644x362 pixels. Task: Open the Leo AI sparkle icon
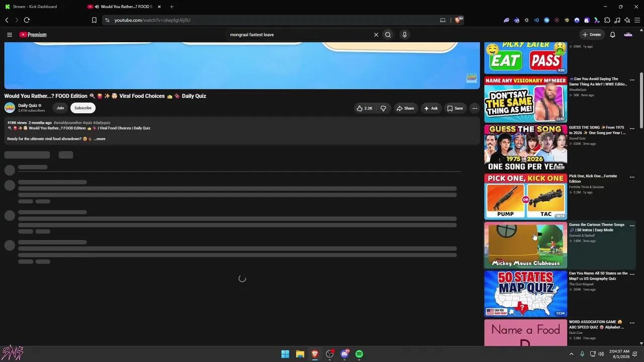pyautogui.click(x=627, y=20)
